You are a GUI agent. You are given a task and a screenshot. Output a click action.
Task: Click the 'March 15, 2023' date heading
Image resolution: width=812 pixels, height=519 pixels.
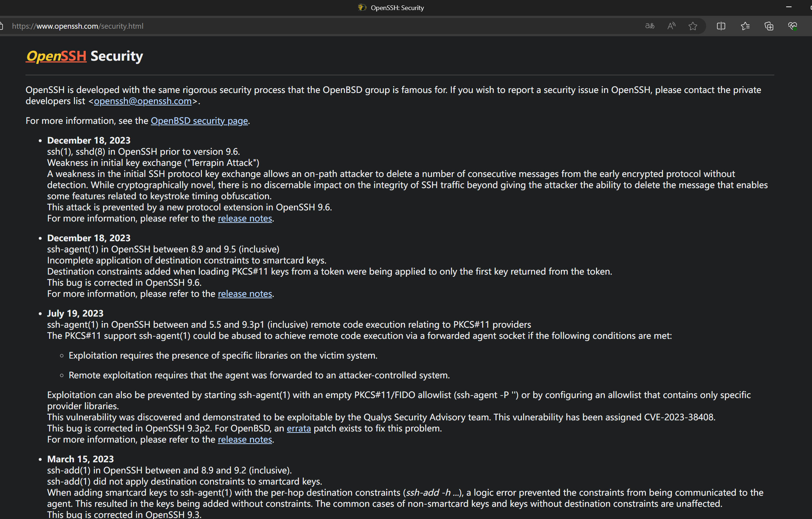coord(80,459)
